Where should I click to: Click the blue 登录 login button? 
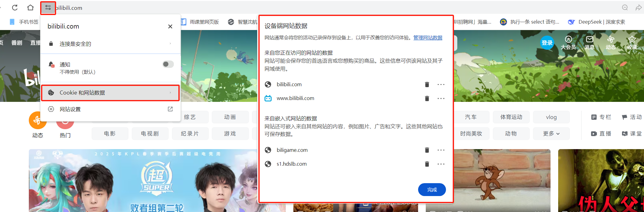(547, 43)
